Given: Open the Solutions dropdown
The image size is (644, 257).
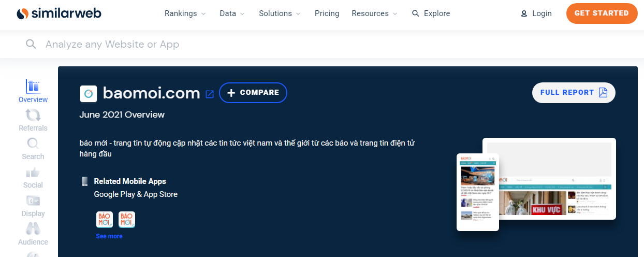Looking at the screenshot, I should pyautogui.click(x=280, y=13).
